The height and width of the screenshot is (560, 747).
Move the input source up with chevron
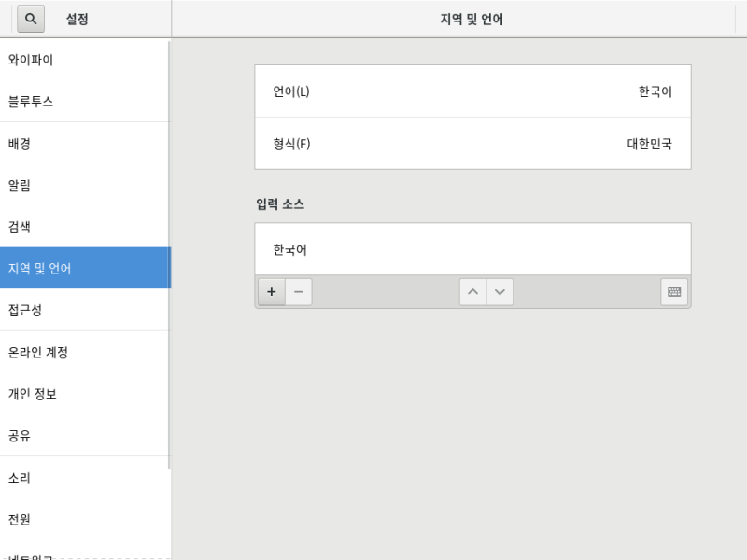472,292
